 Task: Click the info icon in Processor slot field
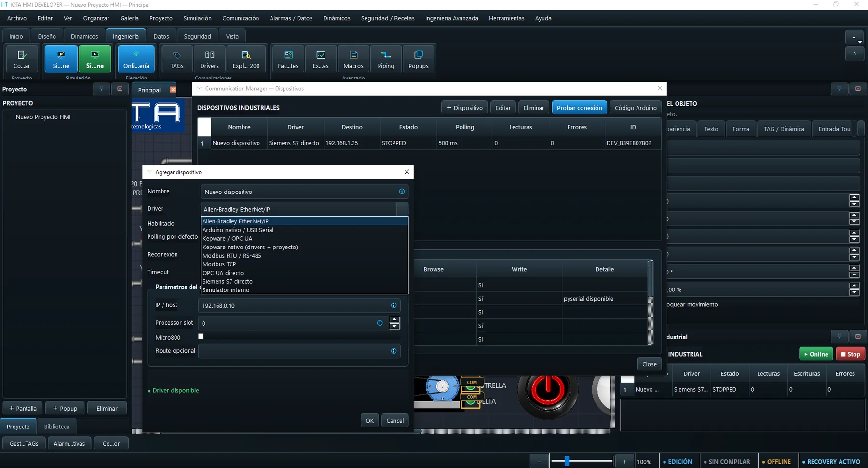point(380,323)
